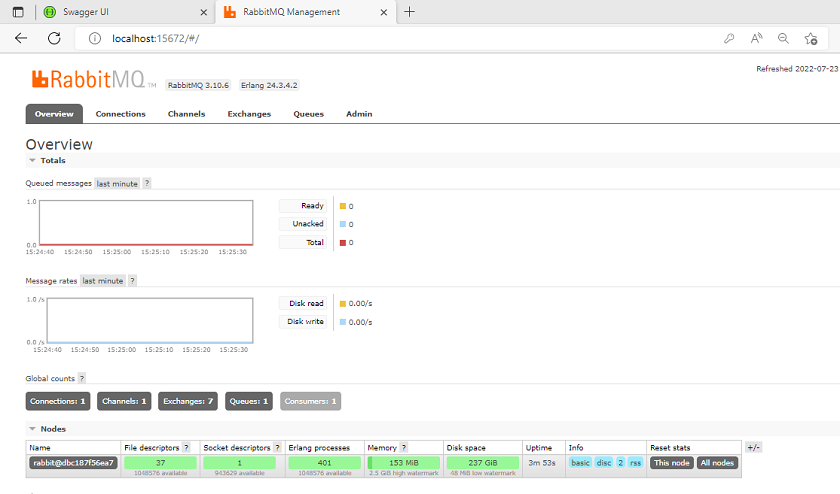The width and height of the screenshot is (840, 494).
Task: Click the yellow Ready legend swatch
Action: (343, 206)
